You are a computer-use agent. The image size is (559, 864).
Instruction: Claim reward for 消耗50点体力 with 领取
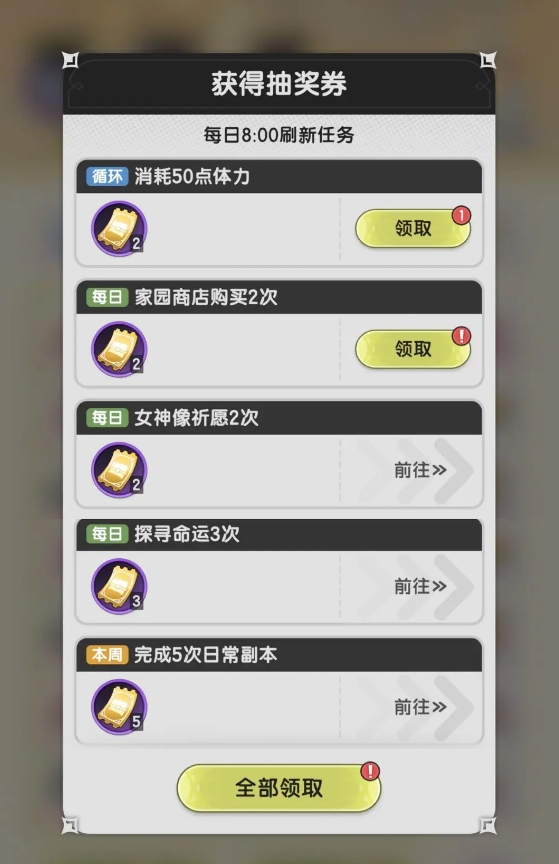click(x=413, y=228)
